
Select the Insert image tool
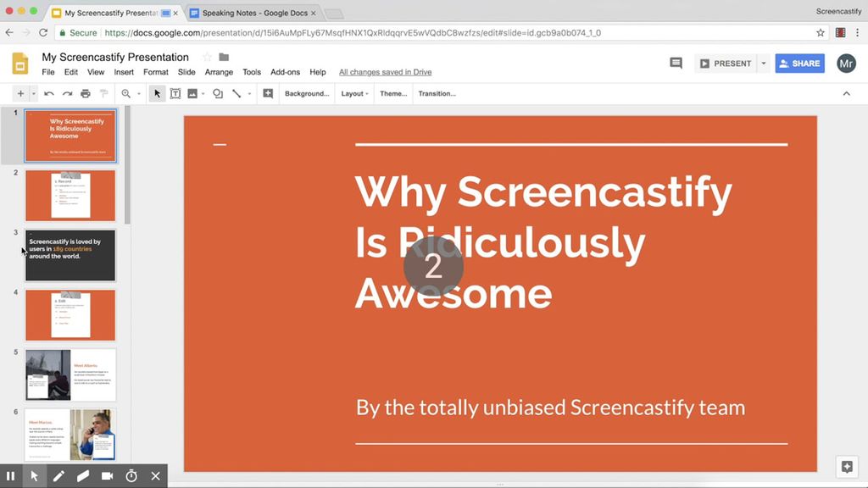(193, 93)
